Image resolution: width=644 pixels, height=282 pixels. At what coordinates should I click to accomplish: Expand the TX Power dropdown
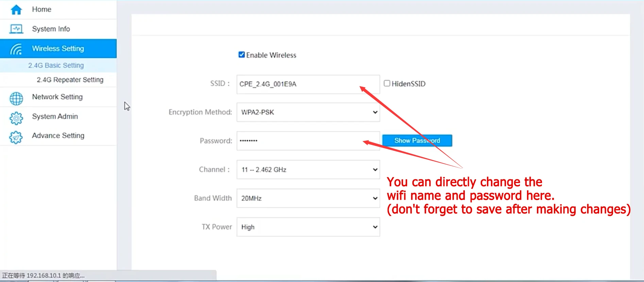[x=308, y=227]
